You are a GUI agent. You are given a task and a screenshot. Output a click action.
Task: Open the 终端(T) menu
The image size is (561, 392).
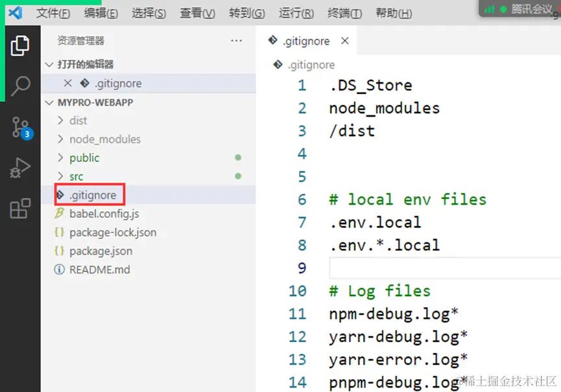(x=345, y=13)
